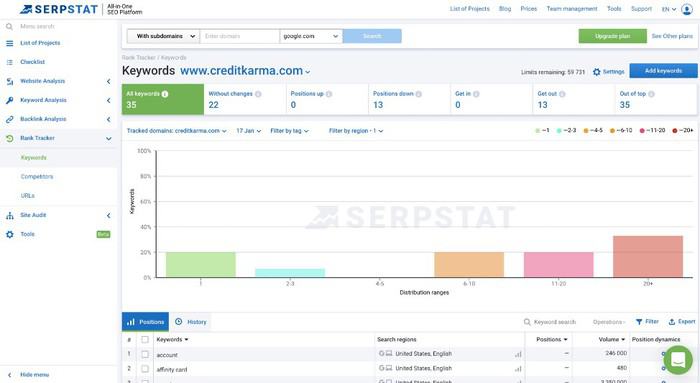Toggle the ~2-3 legend series
Image resolution: width=700 pixels, height=383 pixels.
coord(567,130)
